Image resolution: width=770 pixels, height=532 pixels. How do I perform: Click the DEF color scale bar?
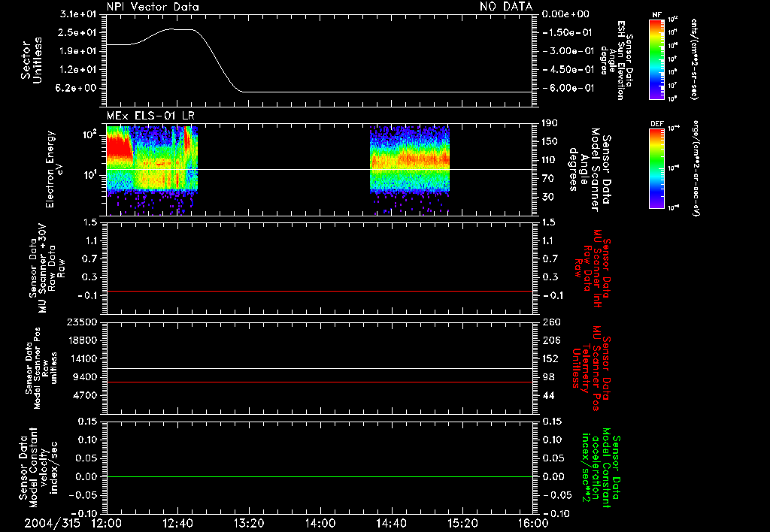[x=657, y=168]
